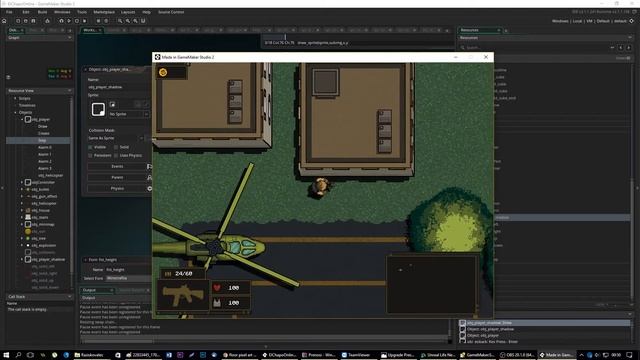Open the Marketplace menu
640x360 pixels.
click(104, 12)
